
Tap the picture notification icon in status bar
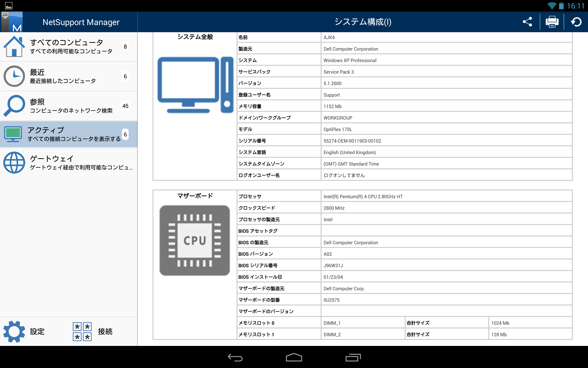(9, 6)
